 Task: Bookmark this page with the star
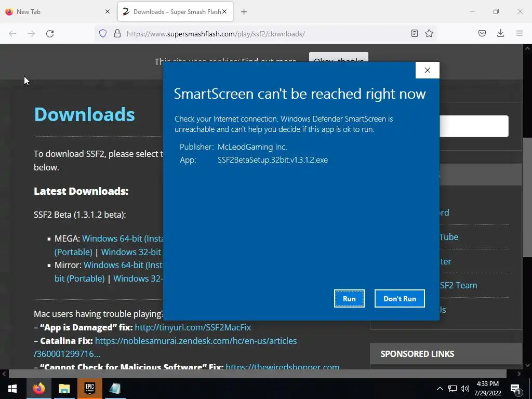coord(429,33)
